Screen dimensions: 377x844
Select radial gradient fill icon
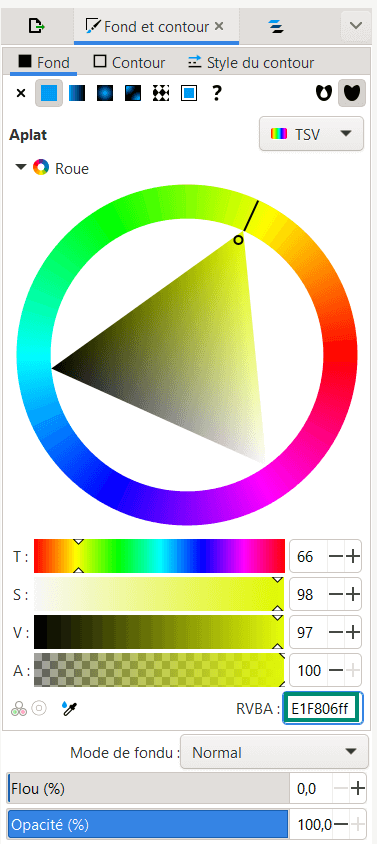[x=105, y=94]
